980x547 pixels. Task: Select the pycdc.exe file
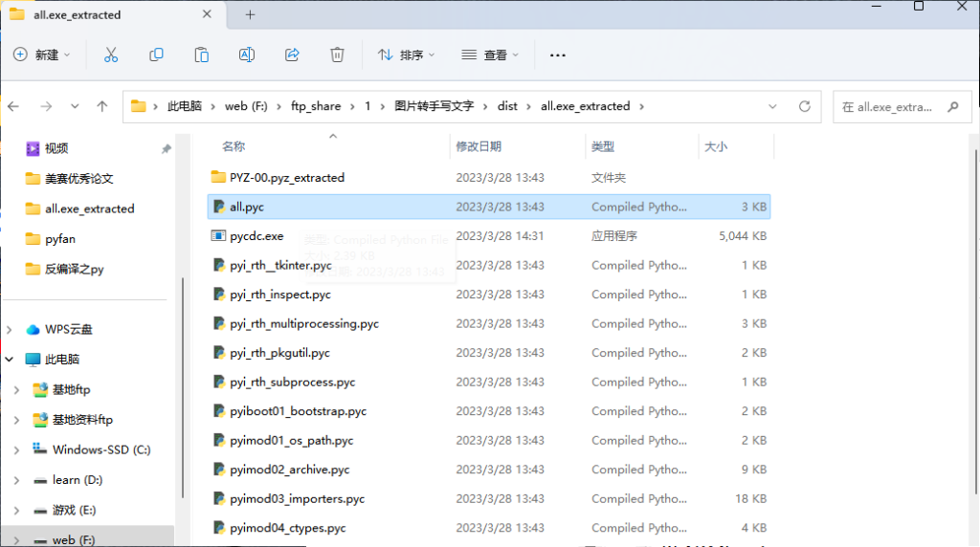point(256,236)
